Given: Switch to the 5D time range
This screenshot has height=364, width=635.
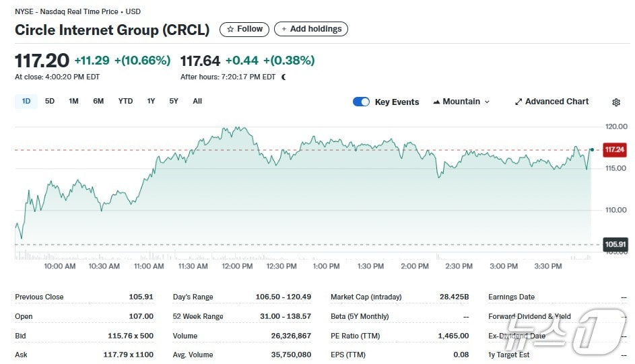Looking at the screenshot, I should [50, 101].
